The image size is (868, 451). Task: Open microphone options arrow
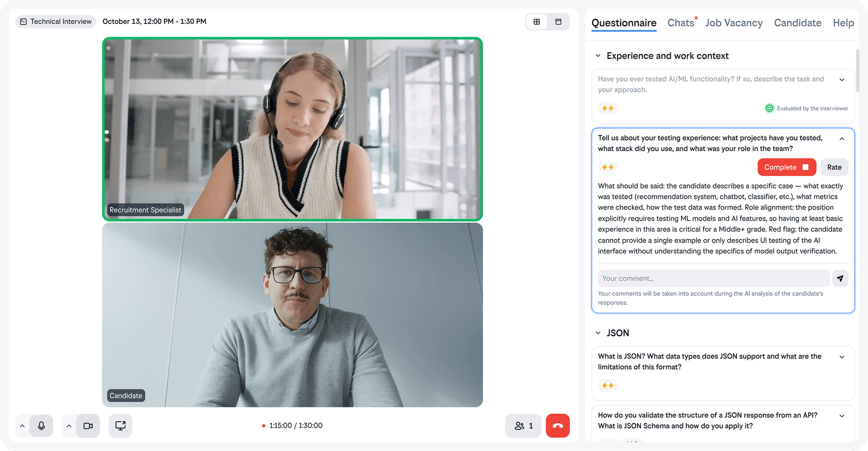click(x=22, y=426)
